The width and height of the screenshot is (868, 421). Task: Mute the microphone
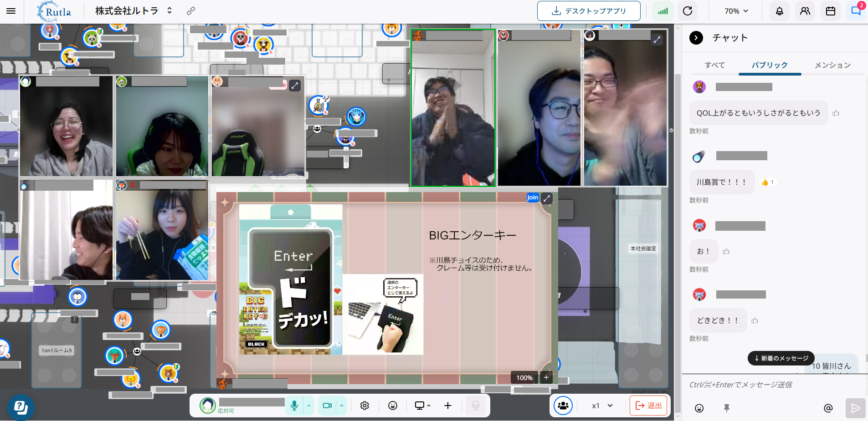(x=294, y=406)
